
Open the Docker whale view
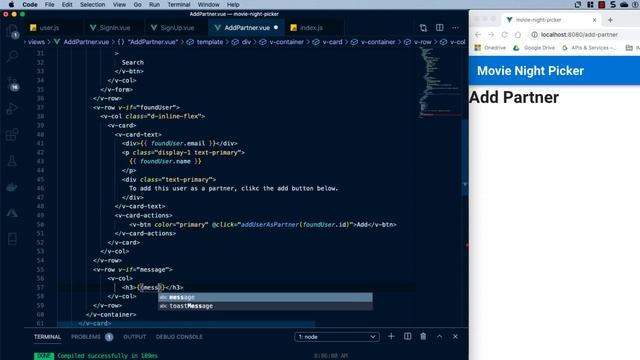click(x=12, y=187)
